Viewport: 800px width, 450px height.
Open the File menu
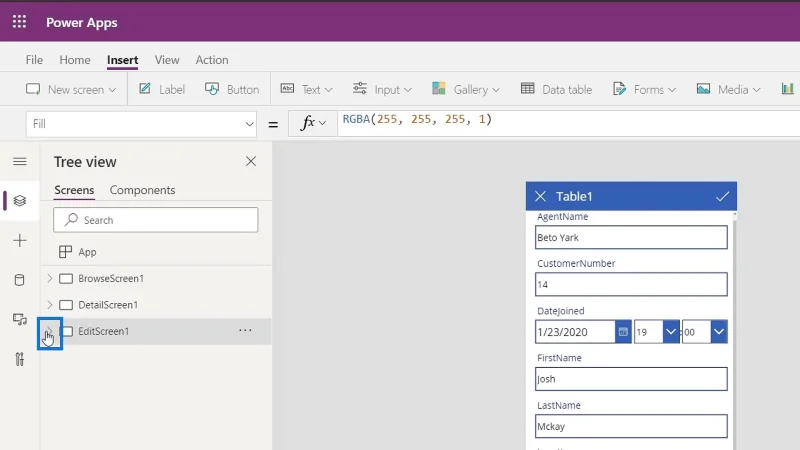pos(34,60)
